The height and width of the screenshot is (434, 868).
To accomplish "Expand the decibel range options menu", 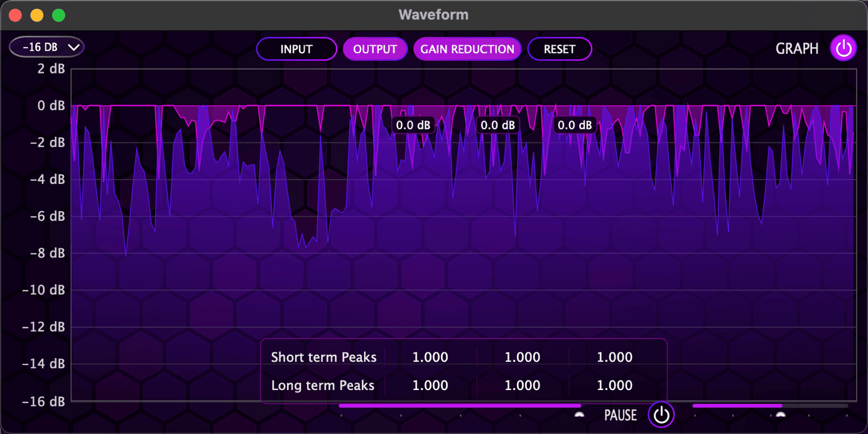I will pyautogui.click(x=46, y=46).
